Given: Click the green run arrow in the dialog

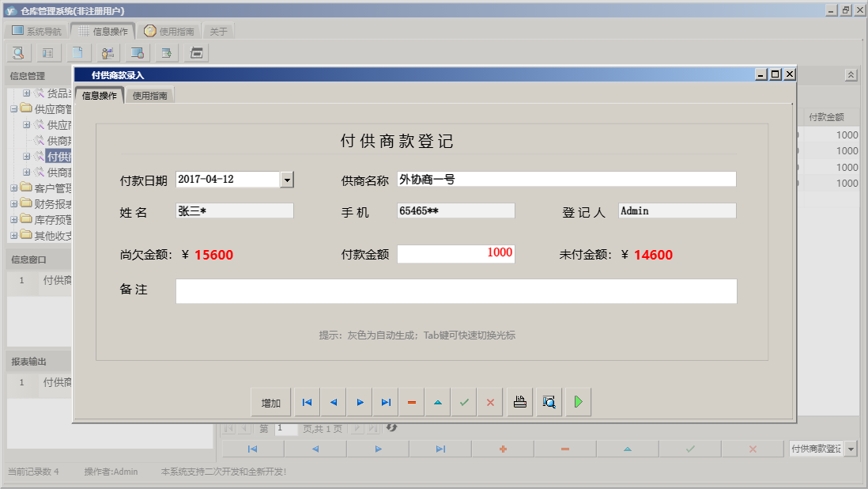Looking at the screenshot, I should [x=577, y=402].
